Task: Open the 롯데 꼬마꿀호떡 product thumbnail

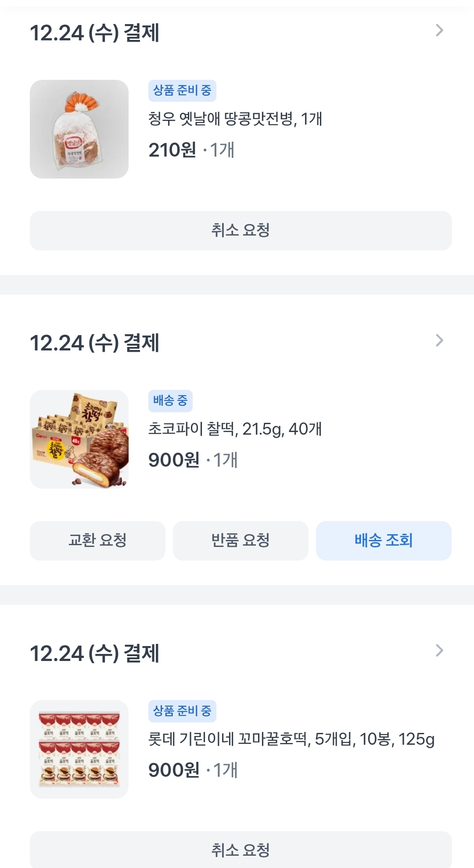Action: (79, 749)
